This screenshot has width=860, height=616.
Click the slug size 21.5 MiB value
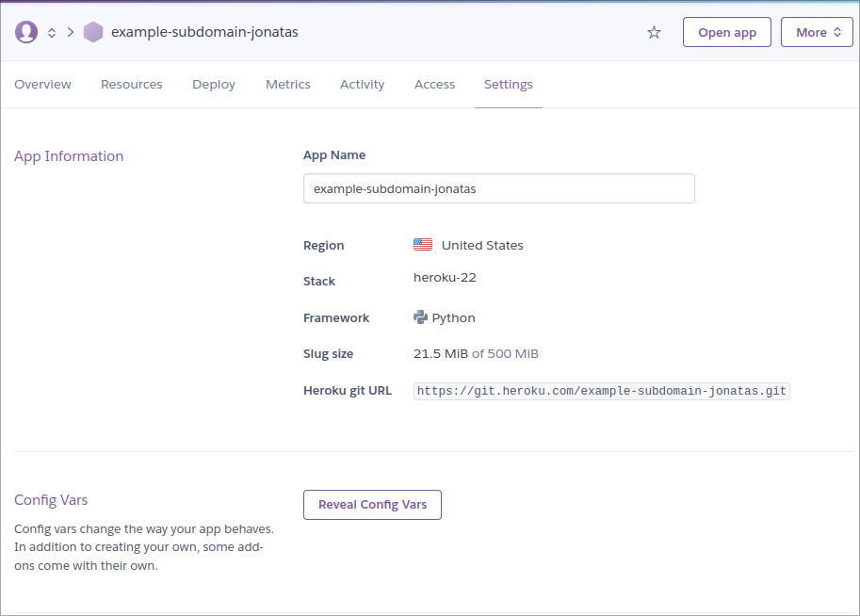pyautogui.click(x=441, y=354)
